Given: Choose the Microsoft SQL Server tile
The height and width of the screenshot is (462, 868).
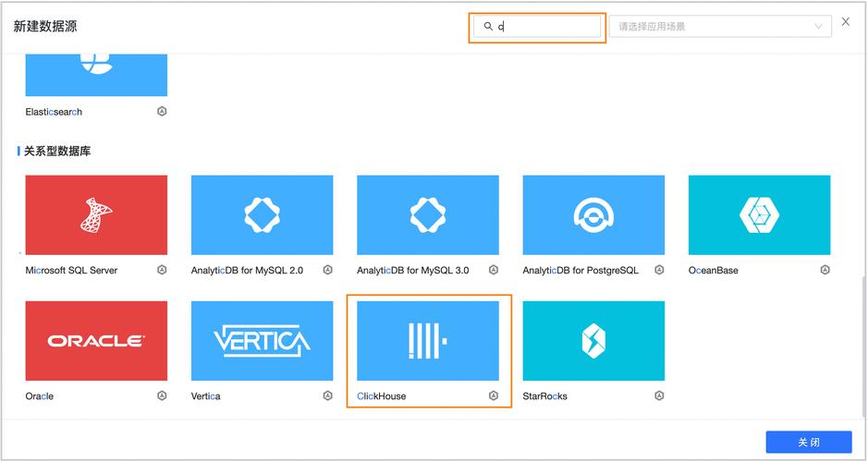Looking at the screenshot, I should pyautogui.click(x=96, y=214).
